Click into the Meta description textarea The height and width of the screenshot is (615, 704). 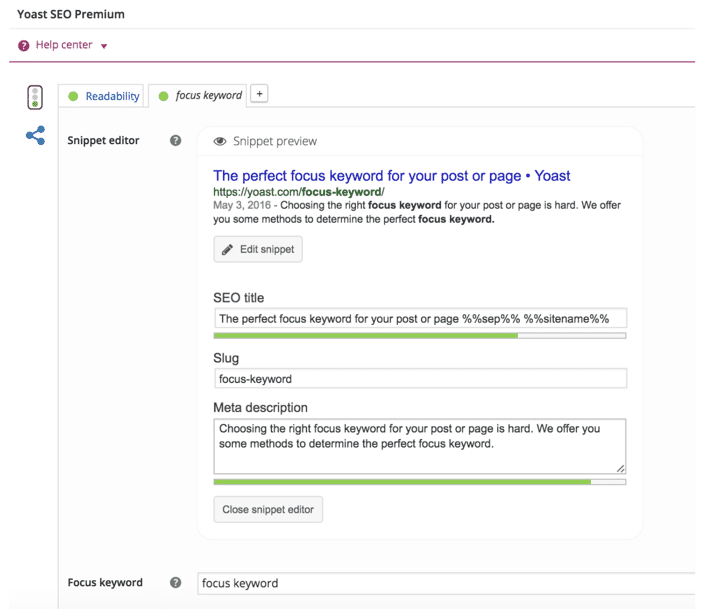pyautogui.click(x=420, y=446)
